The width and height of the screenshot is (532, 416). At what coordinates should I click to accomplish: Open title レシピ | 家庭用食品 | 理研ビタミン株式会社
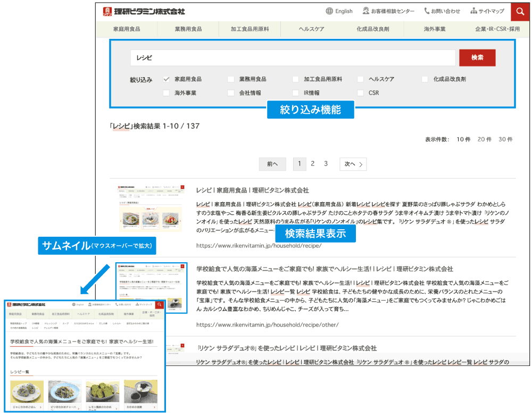pyautogui.click(x=252, y=190)
